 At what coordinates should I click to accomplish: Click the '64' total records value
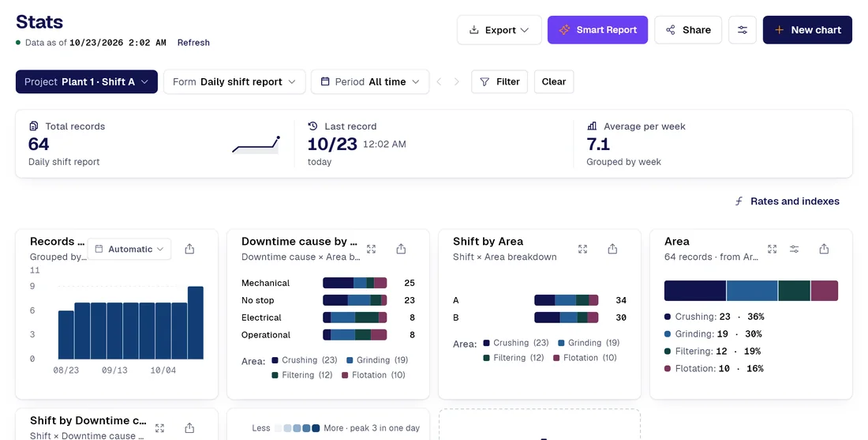click(39, 144)
